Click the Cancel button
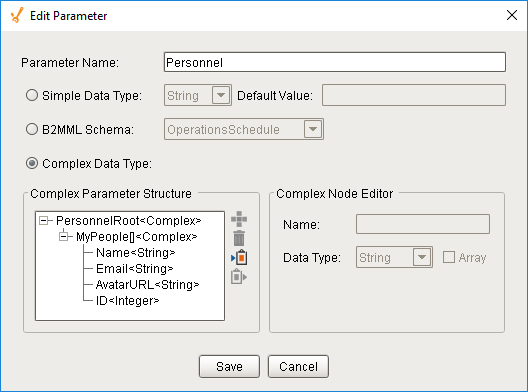The height and width of the screenshot is (392, 528). [298, 366]
